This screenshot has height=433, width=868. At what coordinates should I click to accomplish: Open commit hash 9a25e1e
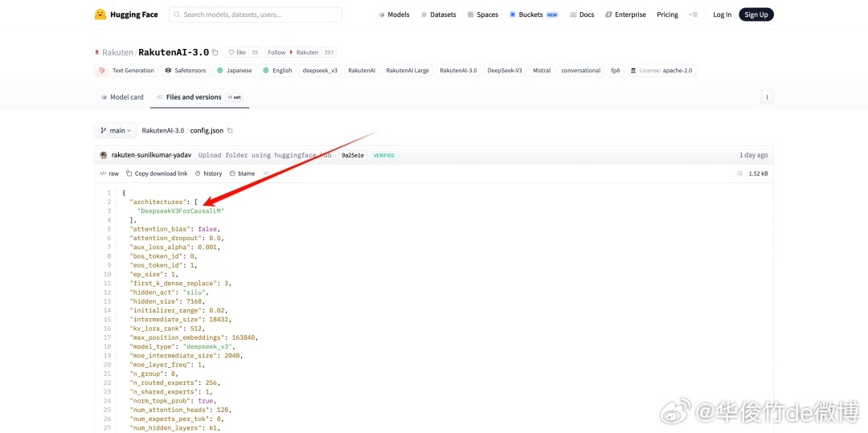click(353, 155)
